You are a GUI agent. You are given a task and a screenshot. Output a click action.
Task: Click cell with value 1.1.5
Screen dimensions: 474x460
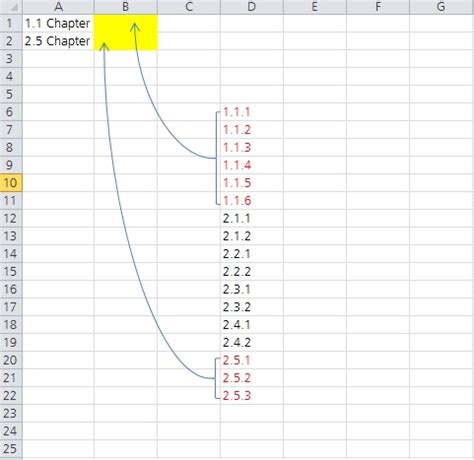[252, 183]
